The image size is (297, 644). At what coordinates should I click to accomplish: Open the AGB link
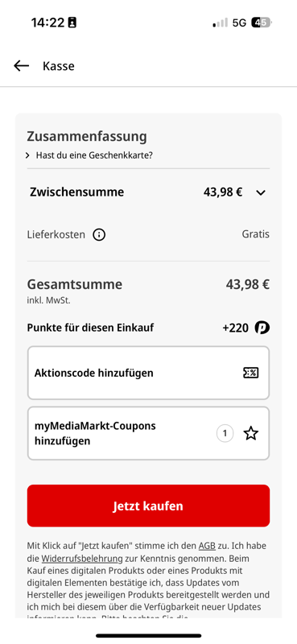[207, 547]
